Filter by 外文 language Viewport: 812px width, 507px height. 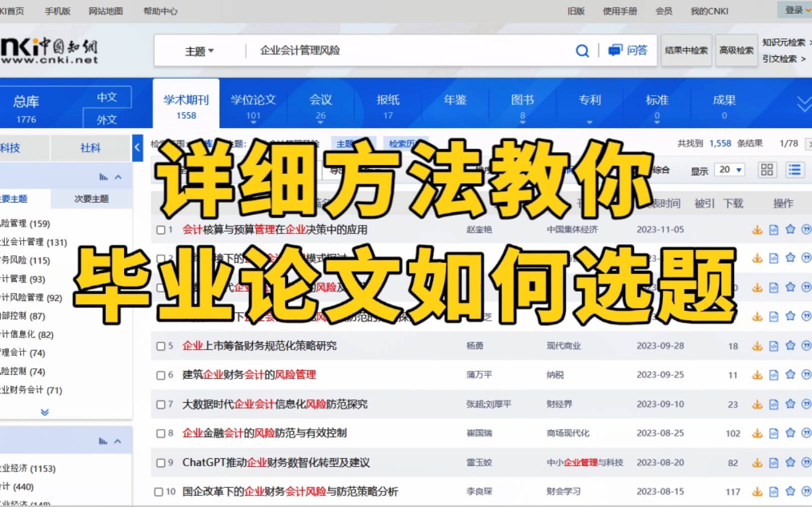coord(107,119)
